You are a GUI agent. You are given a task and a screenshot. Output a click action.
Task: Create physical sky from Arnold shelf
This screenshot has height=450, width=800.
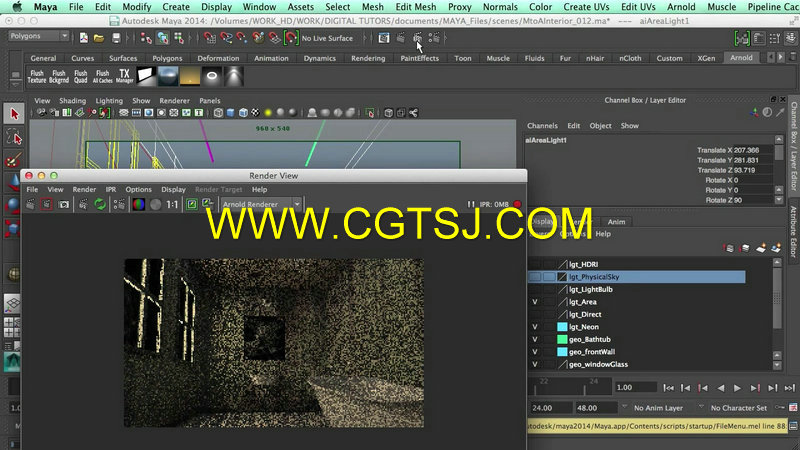[x=190, y=77]
